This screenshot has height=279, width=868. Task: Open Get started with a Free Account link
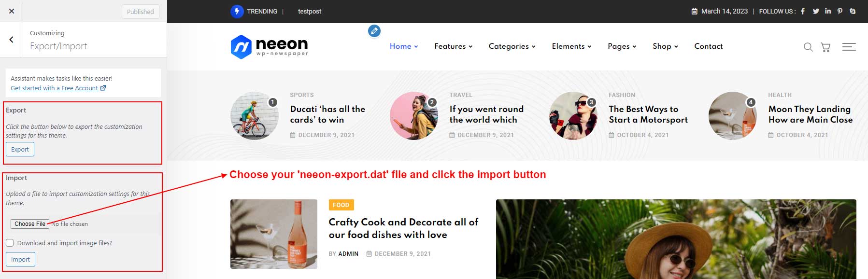[58, 88]
